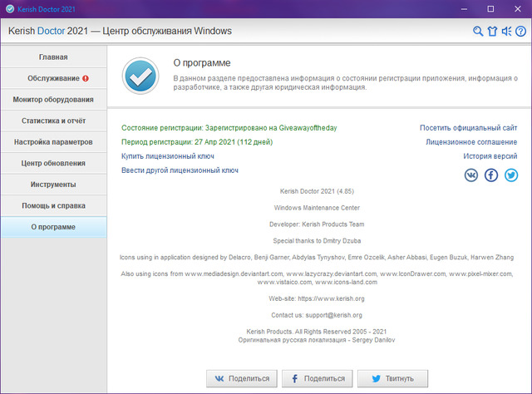Select Центр обновления in sidebar

[53, 163]
